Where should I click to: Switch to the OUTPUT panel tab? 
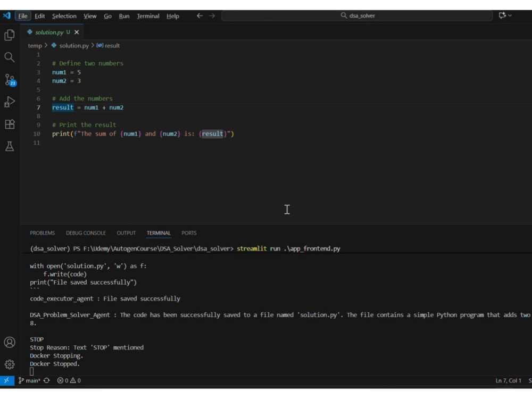click(126, 233)
